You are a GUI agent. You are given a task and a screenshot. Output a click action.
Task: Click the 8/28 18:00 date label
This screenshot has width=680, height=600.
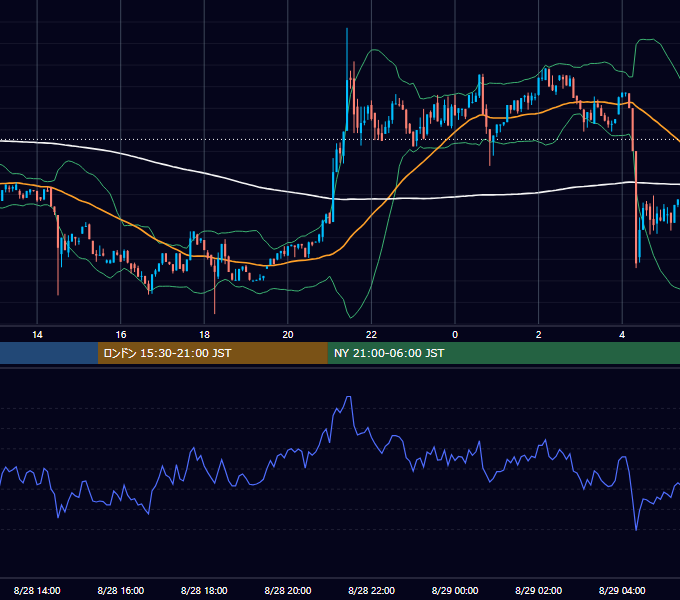[204, 590]
